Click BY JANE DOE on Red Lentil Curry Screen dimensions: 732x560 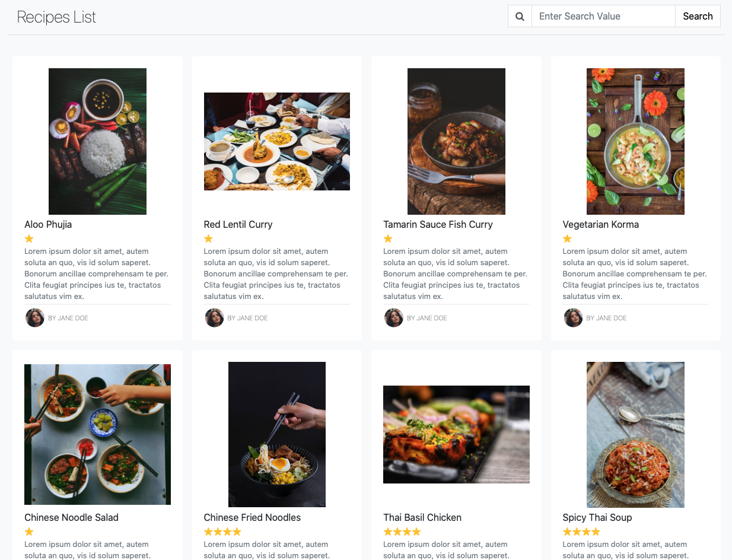coord(247,318)
